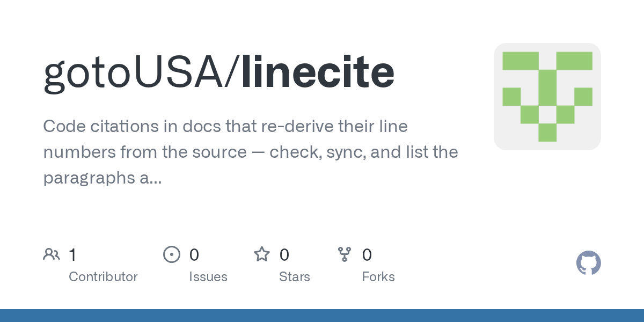Click the issues count 0
This screenshot has height=322, width=644.
point(194,254)
